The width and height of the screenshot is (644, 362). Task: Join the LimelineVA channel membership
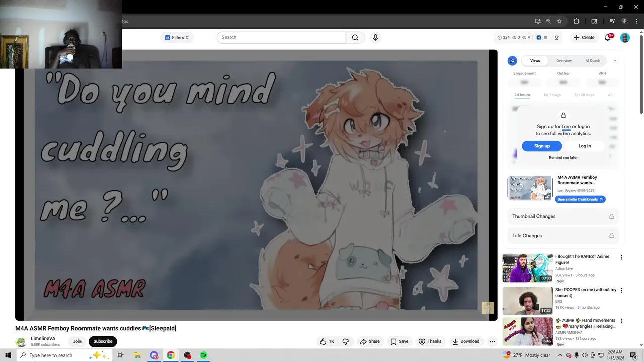click(77, 341)
